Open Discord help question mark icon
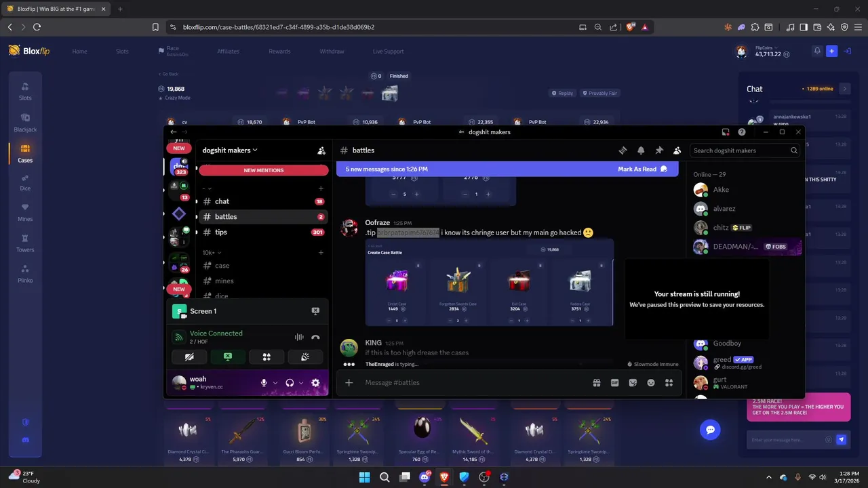 coord(742,132)
